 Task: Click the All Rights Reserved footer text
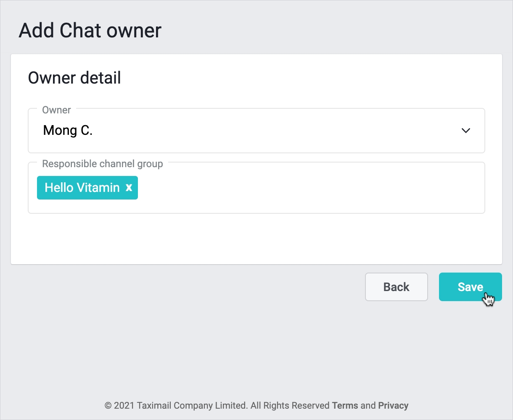click(x=290, y=406)
